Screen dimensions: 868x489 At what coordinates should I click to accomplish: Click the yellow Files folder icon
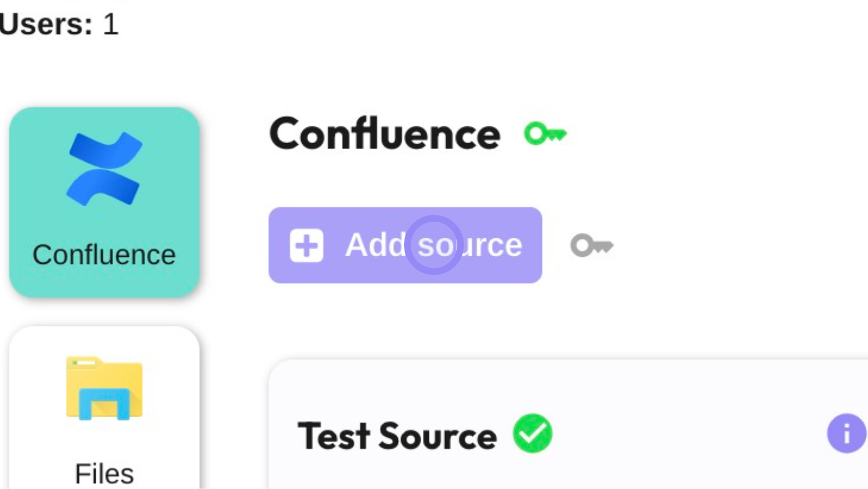(x=104, y=388)
